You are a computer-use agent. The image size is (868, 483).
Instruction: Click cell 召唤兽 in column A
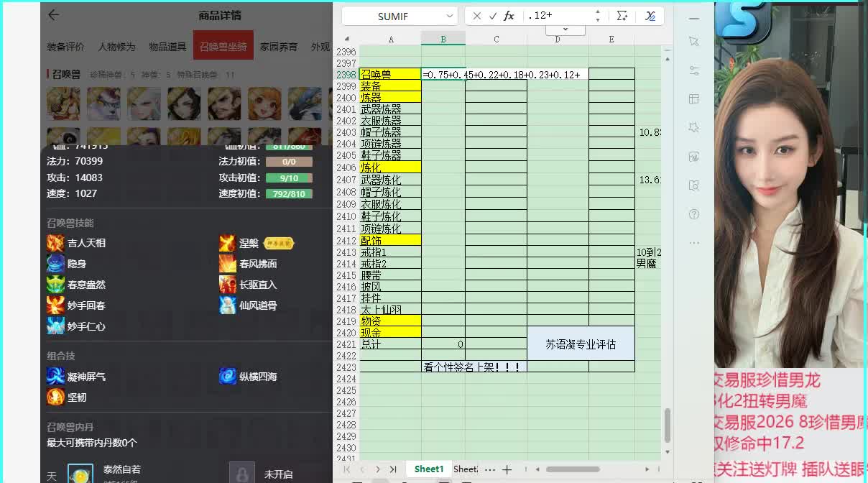(390, 74)
